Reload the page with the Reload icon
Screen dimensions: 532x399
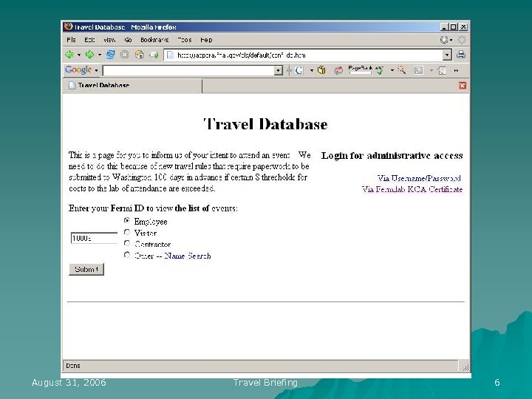(110, 55)
